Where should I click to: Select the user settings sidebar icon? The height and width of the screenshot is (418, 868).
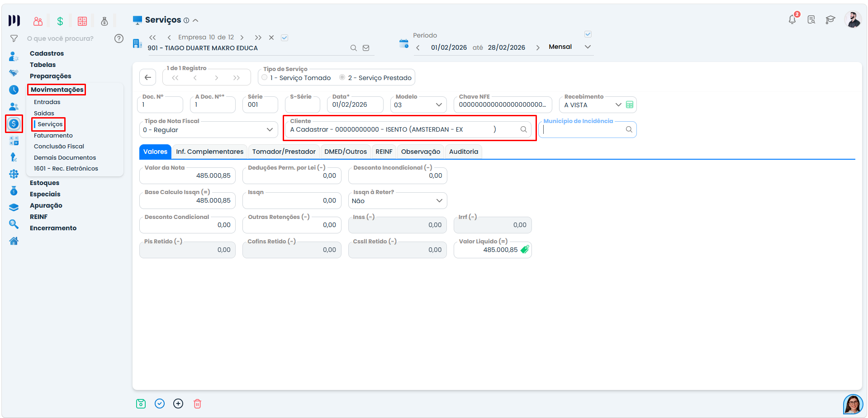click(14, 57)
